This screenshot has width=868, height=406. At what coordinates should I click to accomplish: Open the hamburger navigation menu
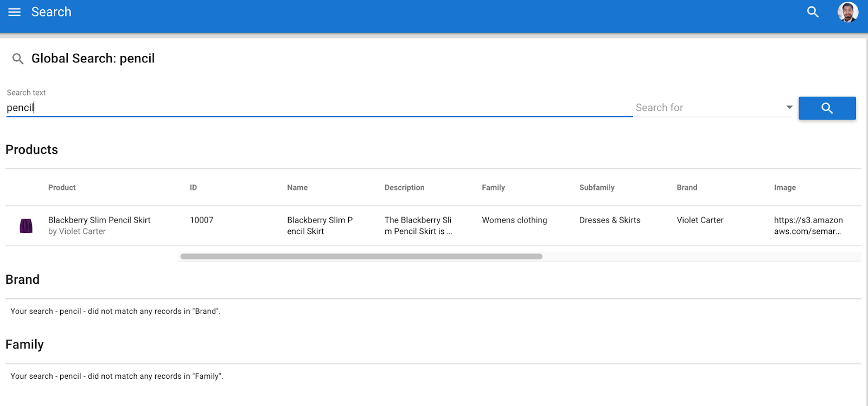pos(15,12)
